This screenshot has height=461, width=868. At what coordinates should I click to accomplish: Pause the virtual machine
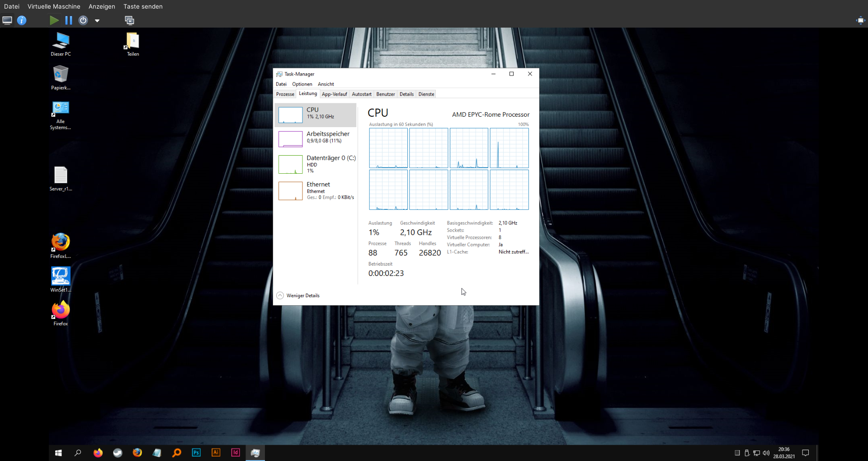pos(69,20)
